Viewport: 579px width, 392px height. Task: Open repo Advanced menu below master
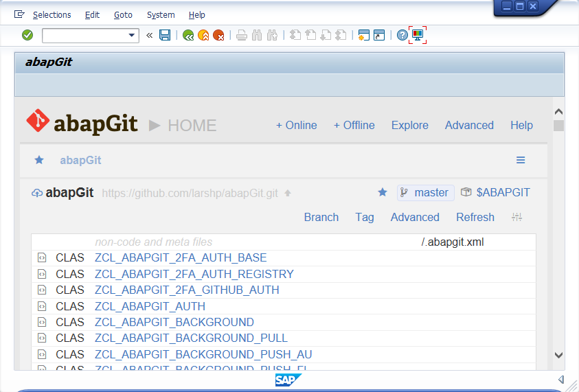tap(415, 217)
